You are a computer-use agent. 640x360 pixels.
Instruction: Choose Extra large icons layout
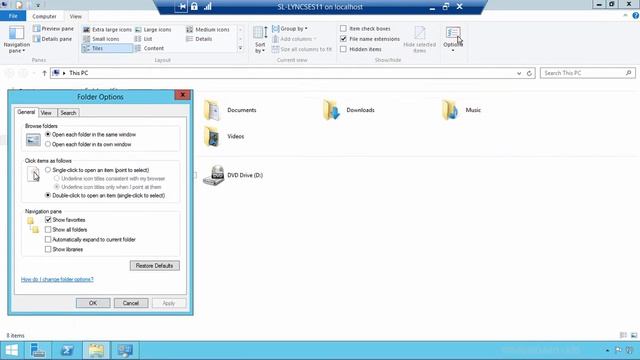click(x=107, y=29)
